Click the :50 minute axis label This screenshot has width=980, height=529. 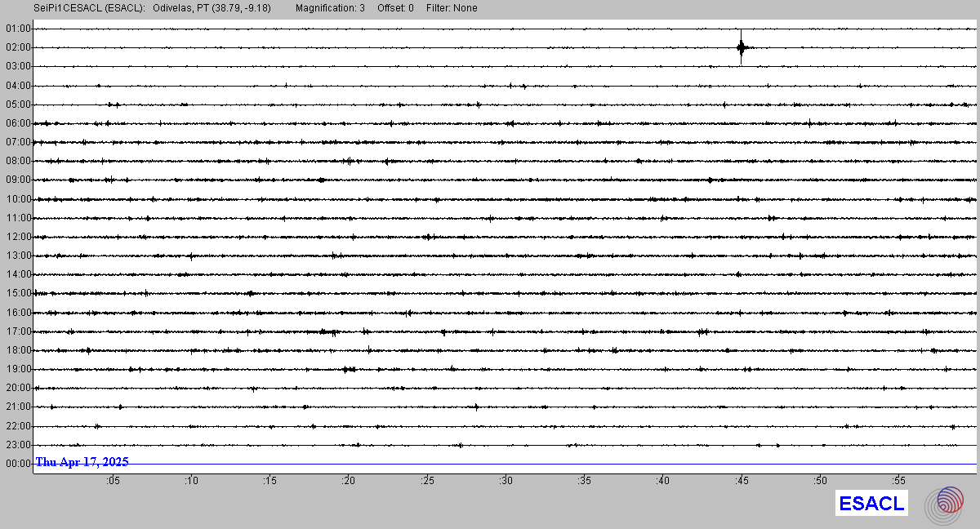click(820, 482)
